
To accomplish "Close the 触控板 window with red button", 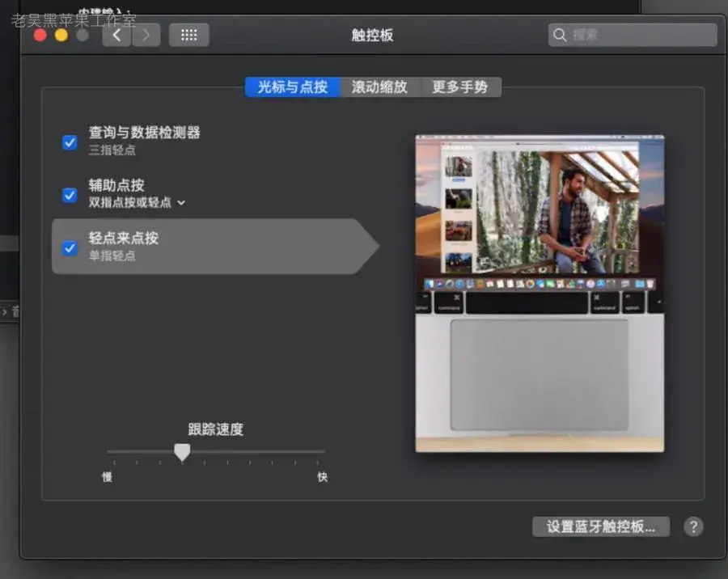I will 40,36.
